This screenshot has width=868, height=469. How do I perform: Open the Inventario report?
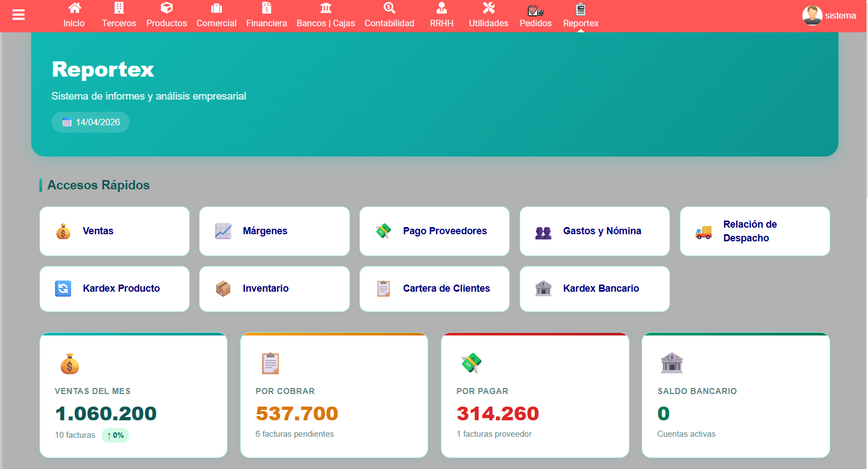pos(275,289)
